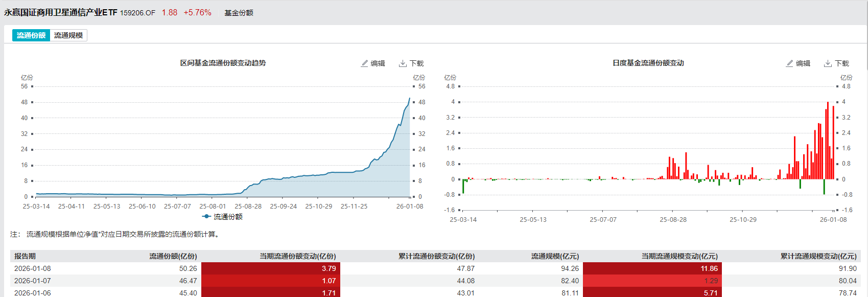Click the red 11.86 scale change cell
The height and width of the screenshot is (297, 868).
(x=652, y=268)
